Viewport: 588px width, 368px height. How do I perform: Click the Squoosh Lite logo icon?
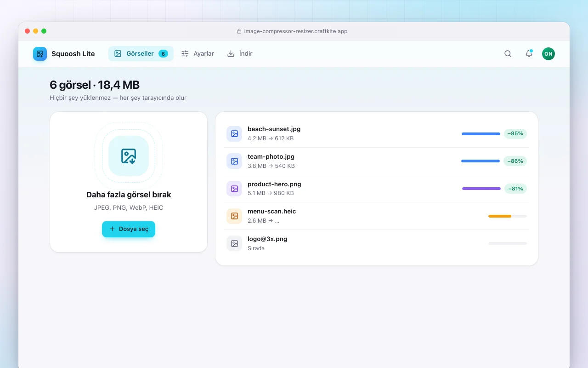40,54
